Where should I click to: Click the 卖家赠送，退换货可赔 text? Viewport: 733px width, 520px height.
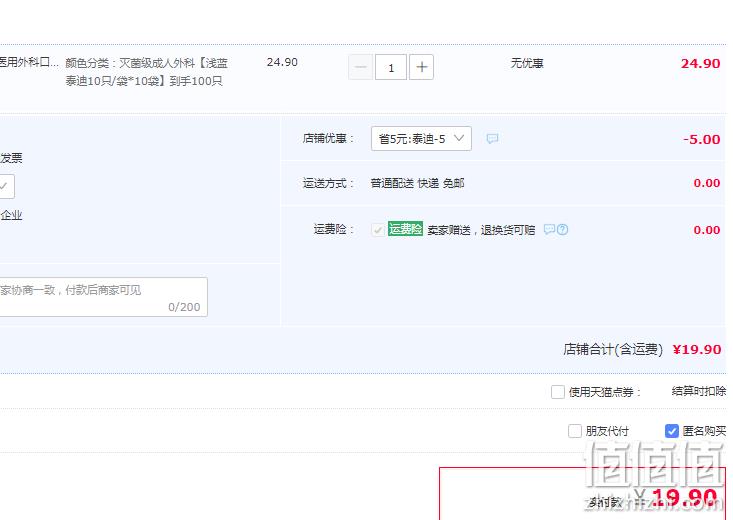(x=481, y=230)
